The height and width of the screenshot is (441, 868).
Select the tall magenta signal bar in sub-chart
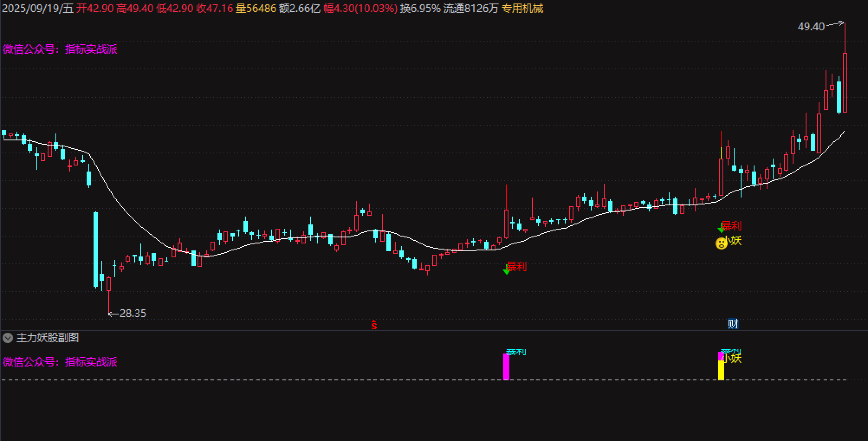[x=506, y=367]
